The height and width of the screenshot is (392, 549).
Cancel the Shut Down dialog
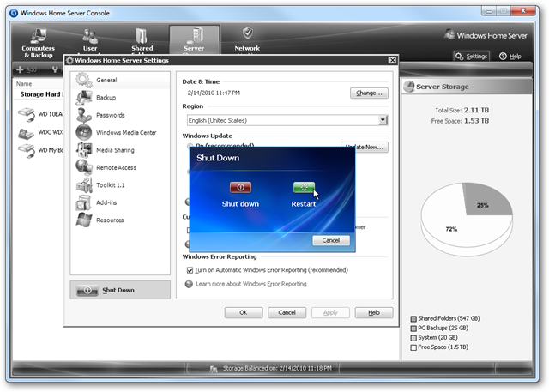coord(331,240)
